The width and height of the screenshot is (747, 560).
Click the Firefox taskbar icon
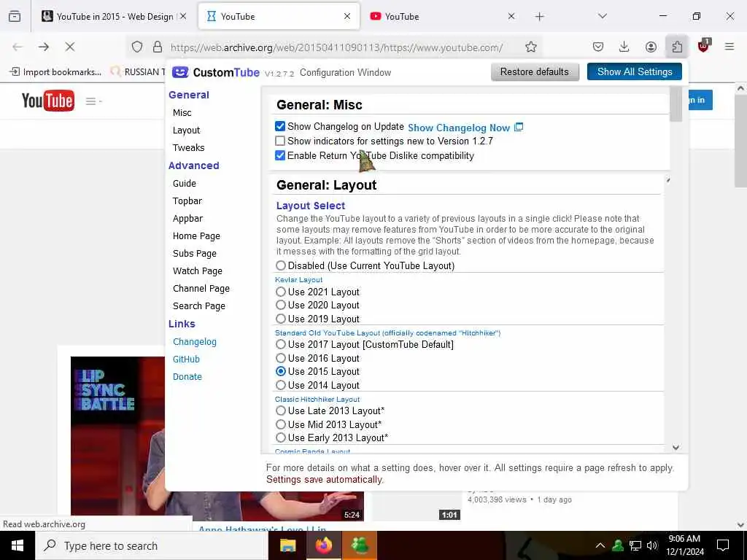tap(324, 545)
